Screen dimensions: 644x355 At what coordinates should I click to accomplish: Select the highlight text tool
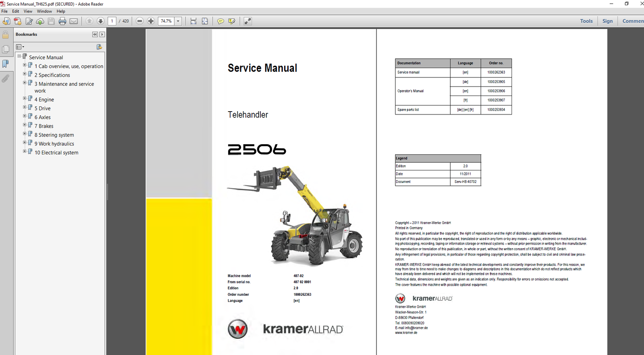tap(232, 21)
